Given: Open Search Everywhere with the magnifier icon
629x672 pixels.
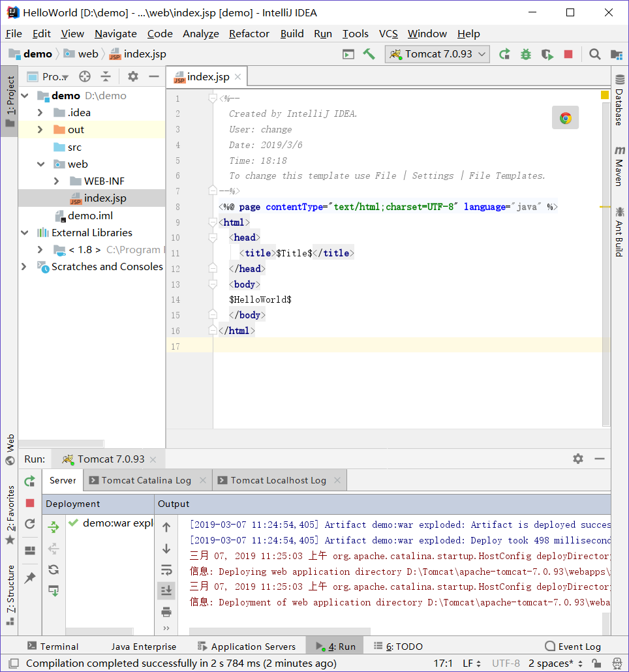Looking at the screenshot, I should 594,54.
